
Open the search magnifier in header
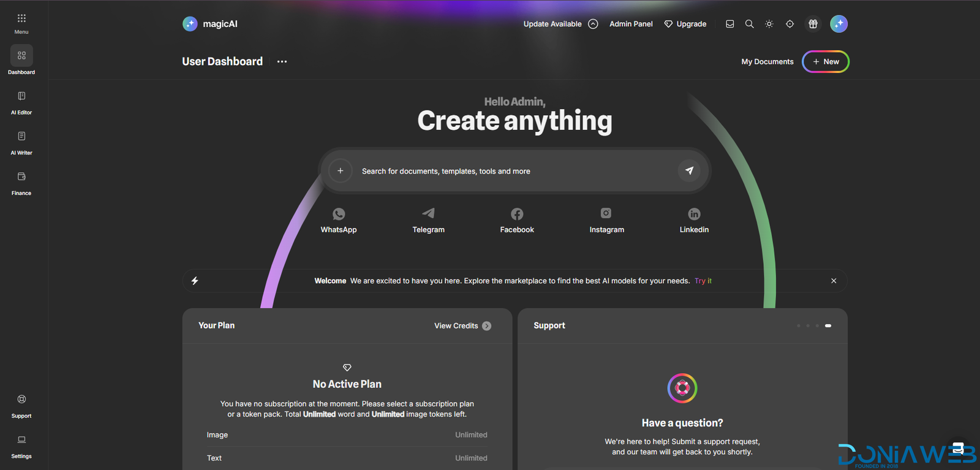pyautogui.click(x=749, y=24)
